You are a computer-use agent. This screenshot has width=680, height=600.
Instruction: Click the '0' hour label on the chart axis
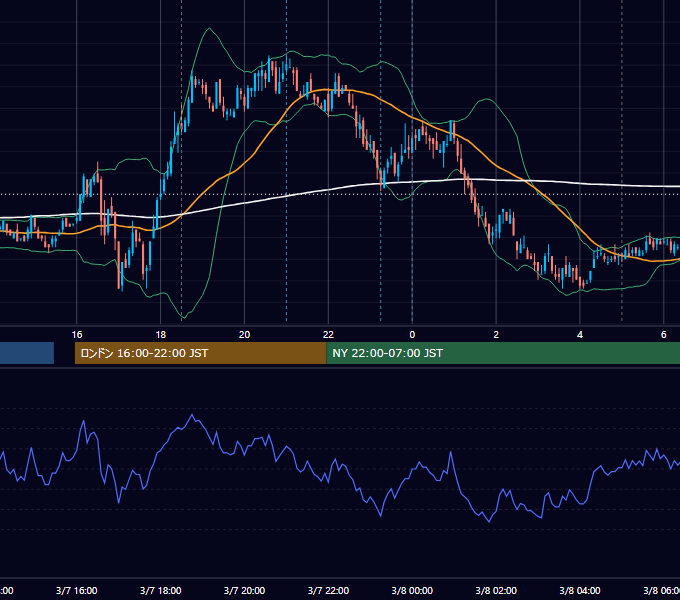coord(412,335)
